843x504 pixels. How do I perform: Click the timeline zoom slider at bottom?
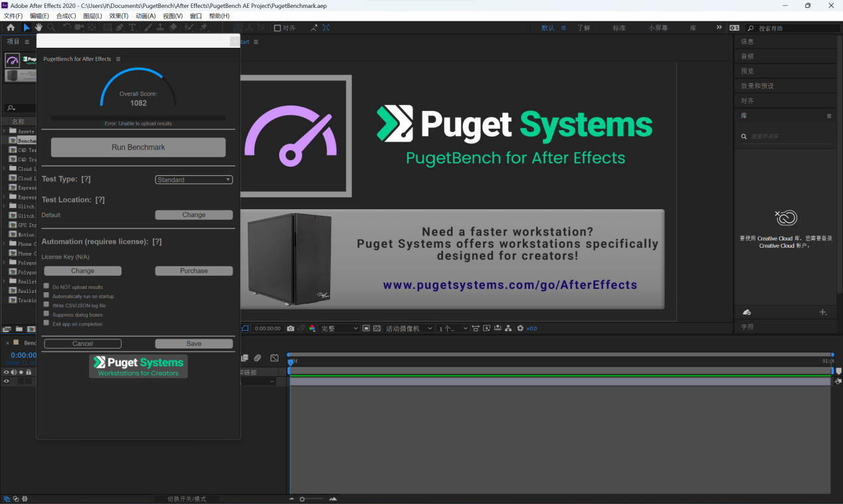click(x=312, y=499)
